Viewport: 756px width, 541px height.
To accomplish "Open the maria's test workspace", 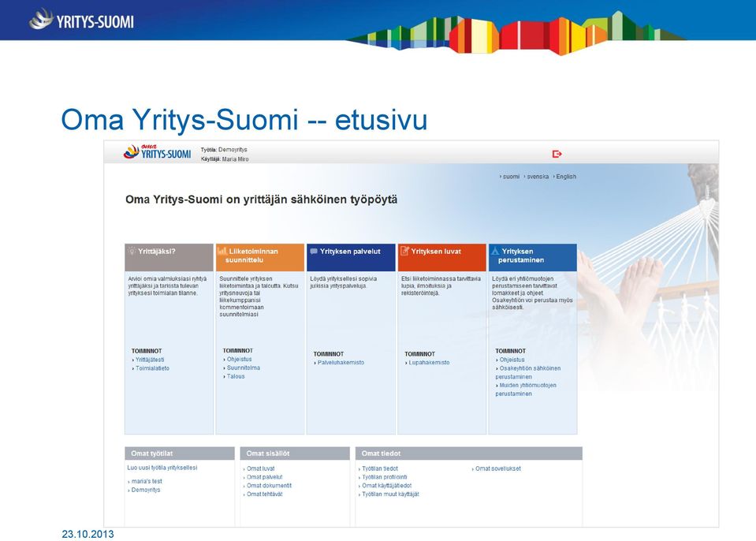I will click(x=145, y=481).
